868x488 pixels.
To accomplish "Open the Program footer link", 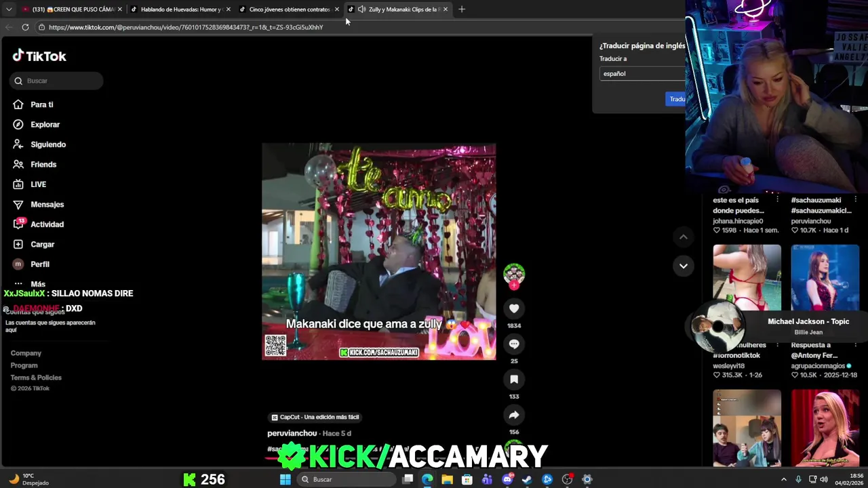I will click(24, 365).
